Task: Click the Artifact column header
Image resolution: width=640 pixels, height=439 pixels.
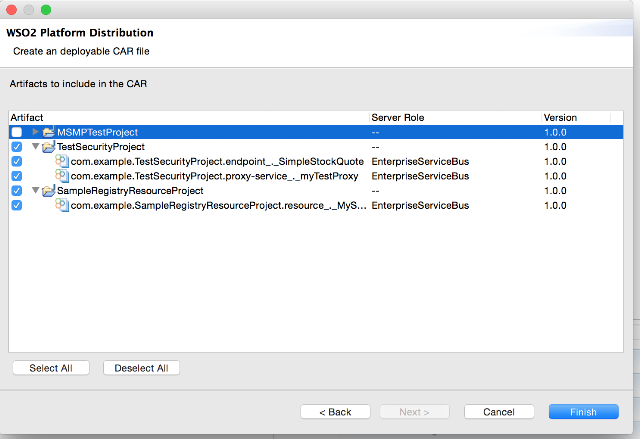Action: coord(189,118)
